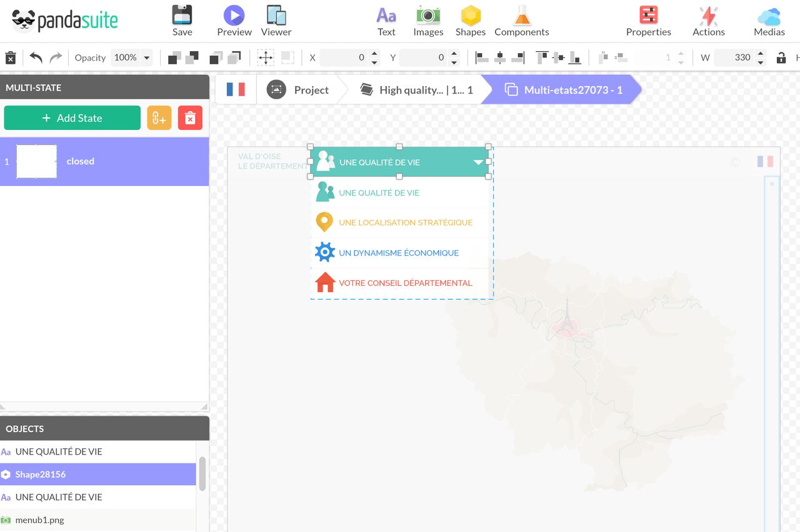Collapse the UNE QUALITÉ DE VIE menu chevron
The height and width of the screenshot is (532, 800).
click(477, 162)
